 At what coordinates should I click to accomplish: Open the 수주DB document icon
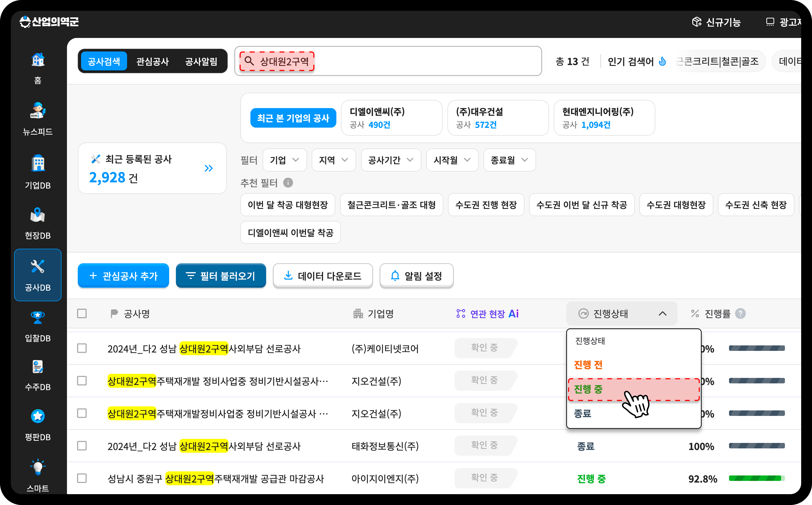click(x=38, y=367)
